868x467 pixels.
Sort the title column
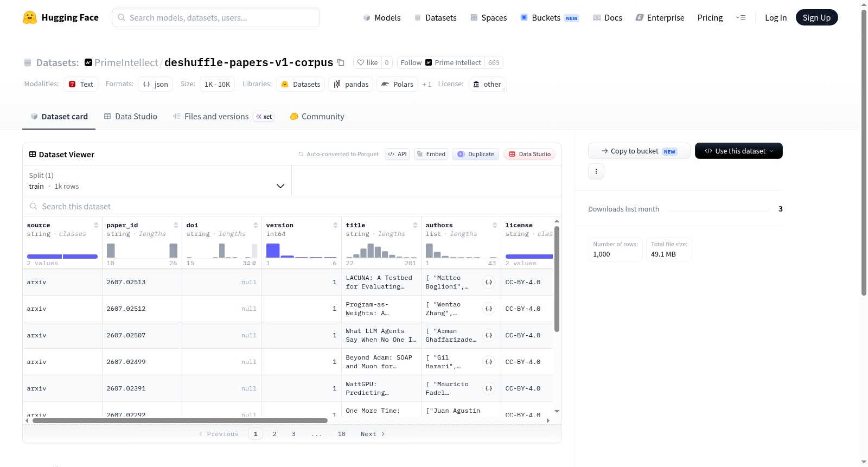click(x=415, y=225)
